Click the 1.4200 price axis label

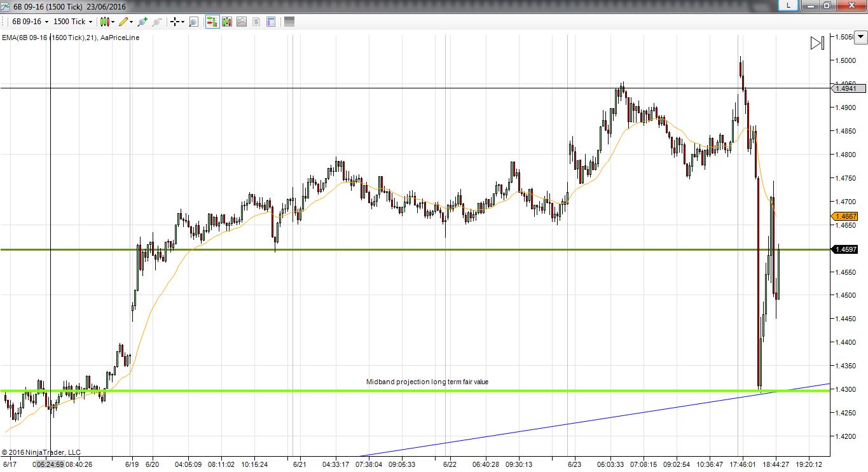tap(847, 436)
